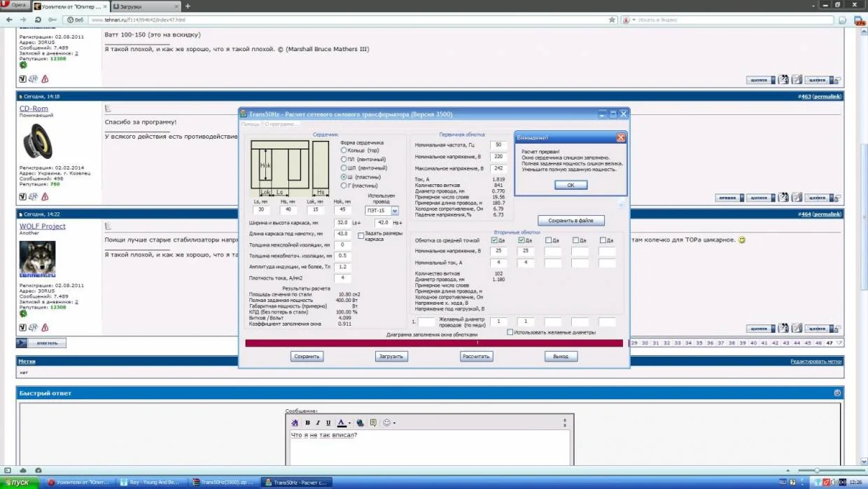Uncheck first secondary winding Да checkbox
This screenshot has height=489, width=868.
pyautogui.click(x=494, y=240)
